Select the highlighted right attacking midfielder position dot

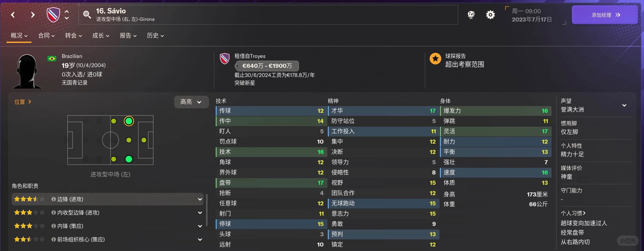point(129,121)
